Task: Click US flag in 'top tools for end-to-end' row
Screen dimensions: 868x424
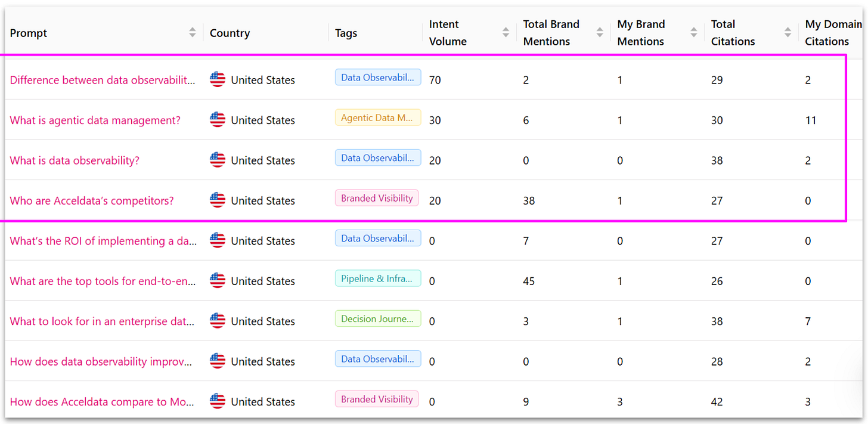Action: 218,281
